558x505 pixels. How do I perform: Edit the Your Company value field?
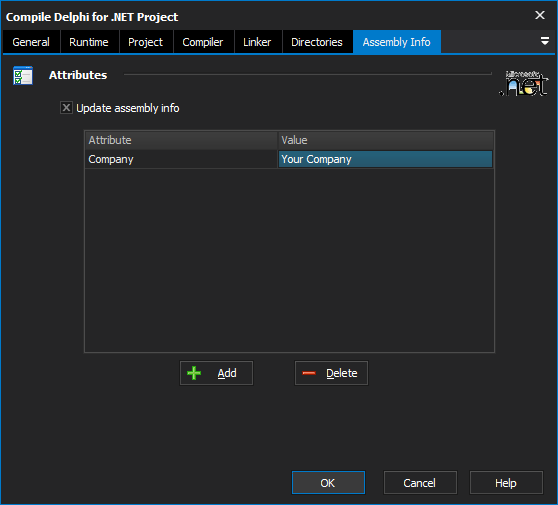coord(385,159)
